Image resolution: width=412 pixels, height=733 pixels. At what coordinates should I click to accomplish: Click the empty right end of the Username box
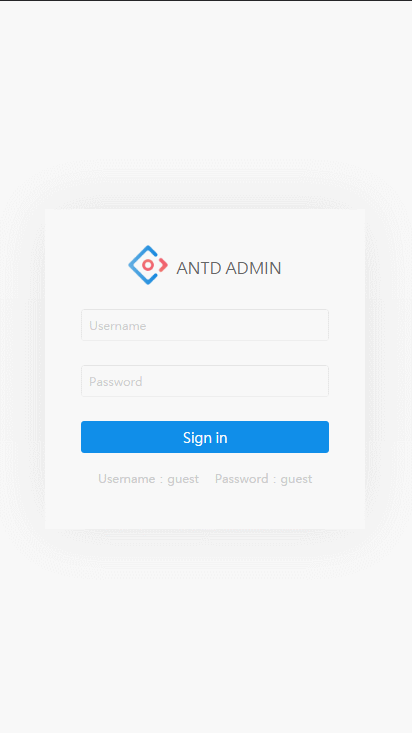[299, 325]
